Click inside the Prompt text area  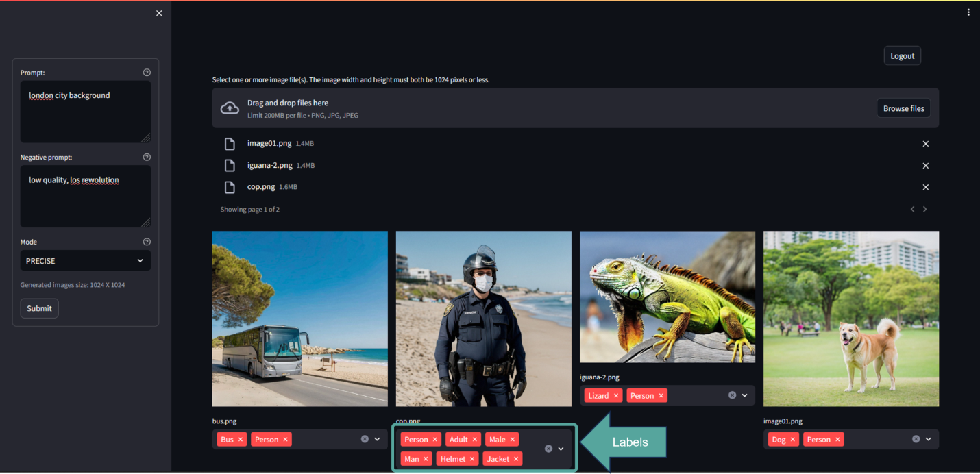click(x=85, y=110)
